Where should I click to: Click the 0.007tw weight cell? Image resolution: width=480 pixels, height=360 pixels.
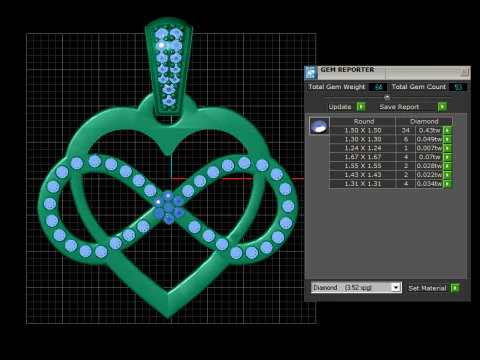pyautogui.click(x=429, y=148)
